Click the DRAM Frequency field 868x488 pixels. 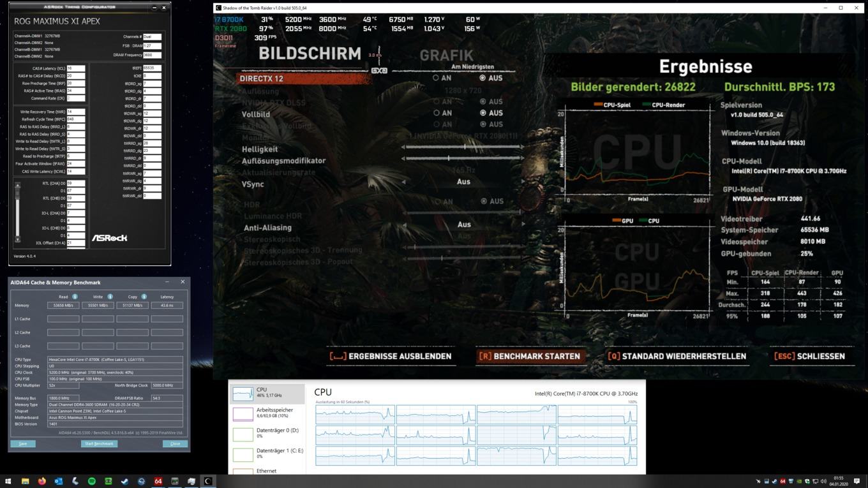[x=152, y=55]
